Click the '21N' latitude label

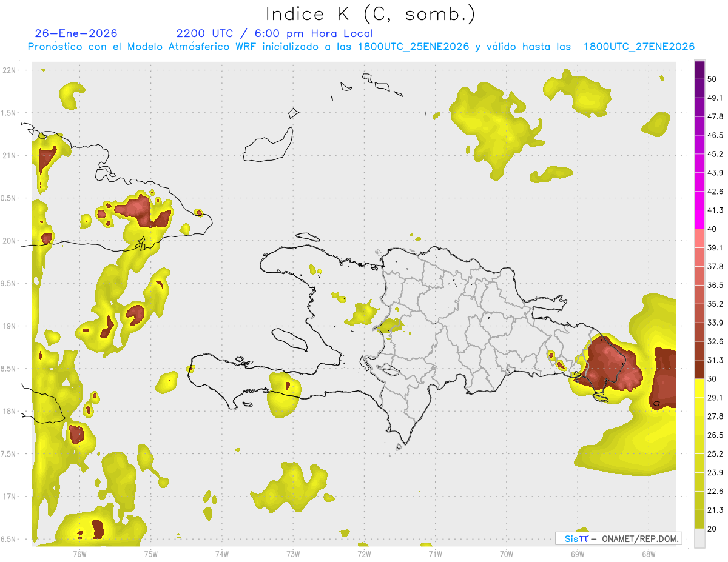9,155
